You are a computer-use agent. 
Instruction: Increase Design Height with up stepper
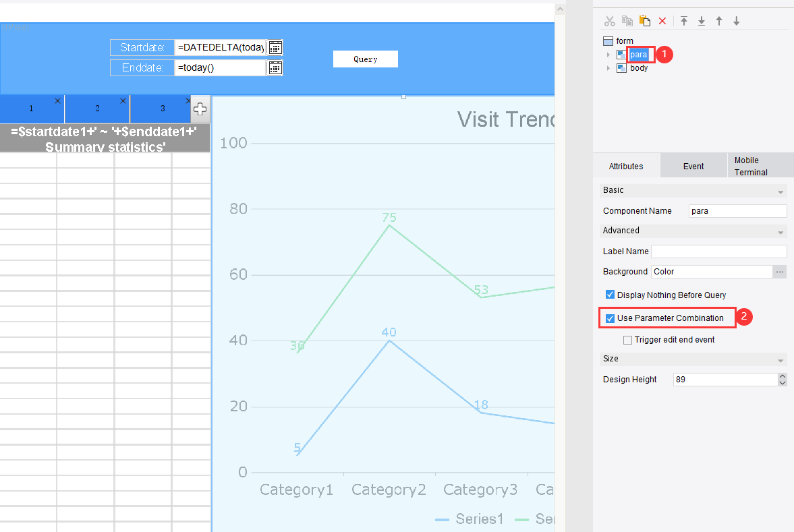(x=783, y=376)
